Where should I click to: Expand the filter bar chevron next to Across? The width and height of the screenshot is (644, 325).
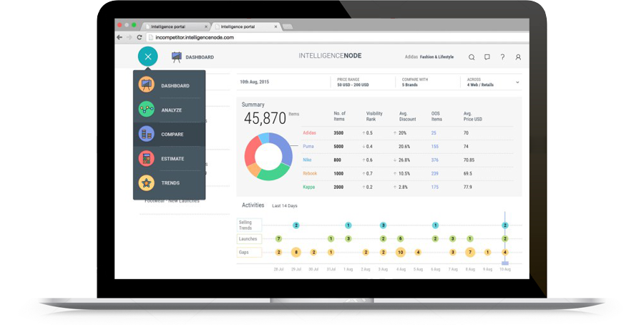[517, 82]
